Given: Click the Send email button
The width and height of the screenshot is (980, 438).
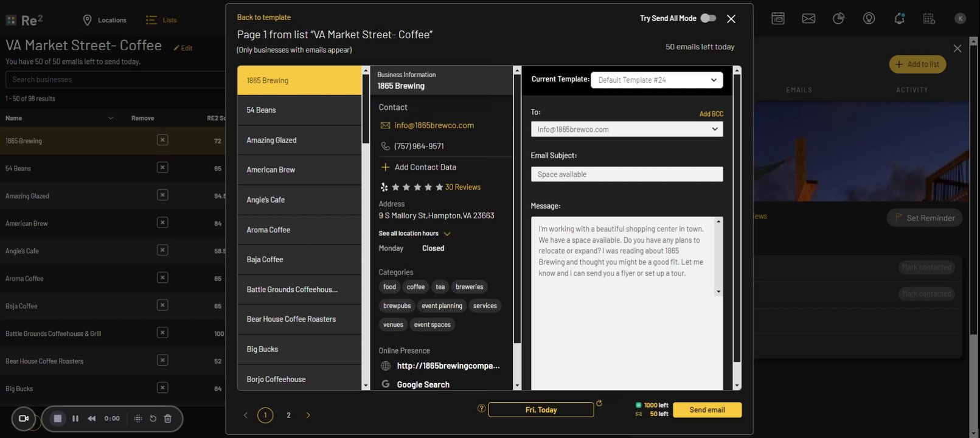Looking at the screenshot, I should pyautogui.click(x=707, y=410).
